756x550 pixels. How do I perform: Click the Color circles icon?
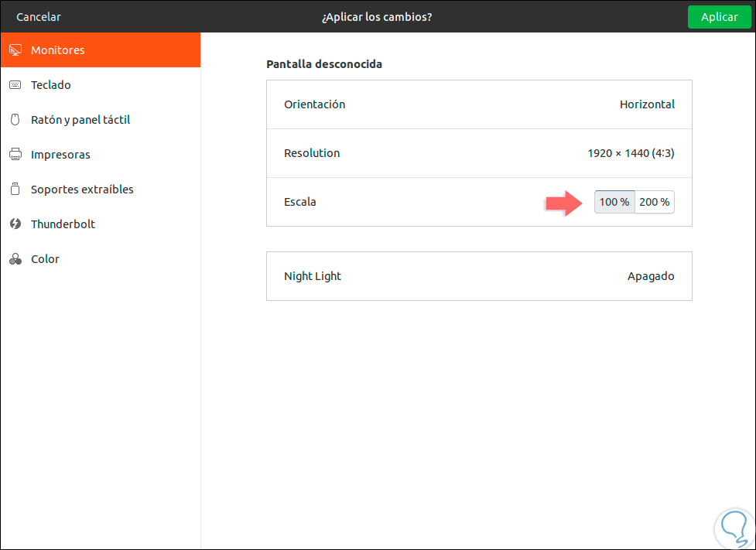(x=15, y=259)
